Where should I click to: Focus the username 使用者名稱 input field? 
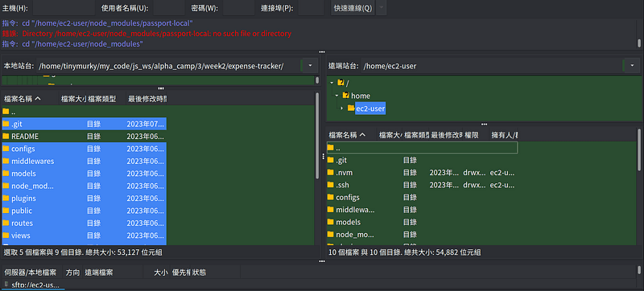click(169, 8)
